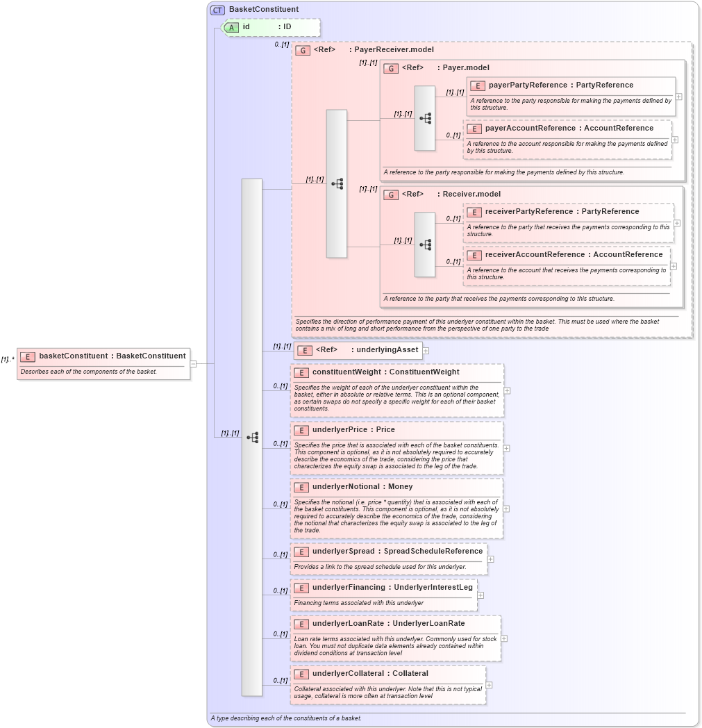This screenshot has height=728, width=702.
Task: Select the E icon on the underlyingAsset reference
Action: [304, 350]
